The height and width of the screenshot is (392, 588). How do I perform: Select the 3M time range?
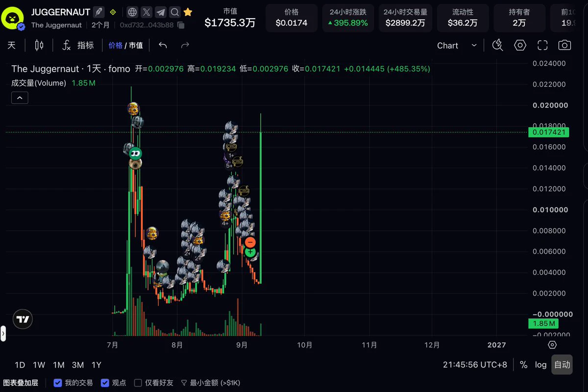pyautogui.click(x=78, y=365)
